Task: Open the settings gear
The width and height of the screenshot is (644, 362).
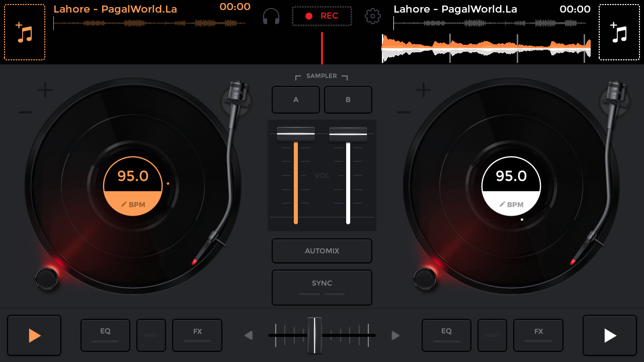Action: 373,16
